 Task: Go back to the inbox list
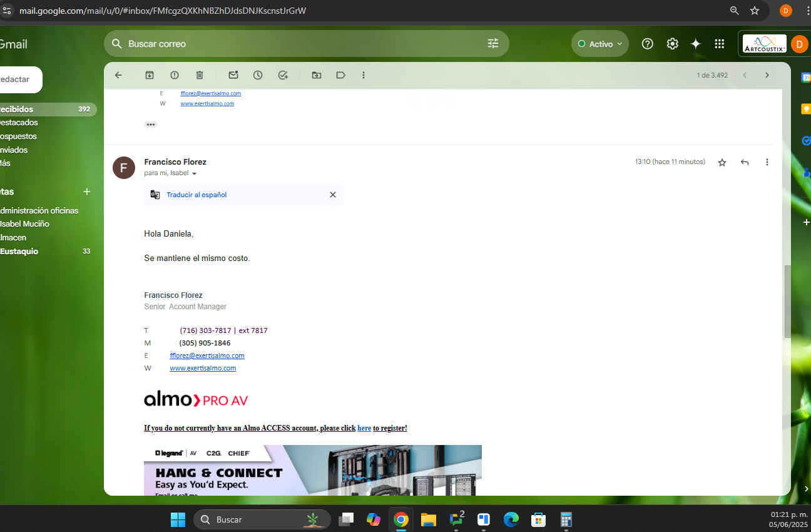click(x=118, y=75)
